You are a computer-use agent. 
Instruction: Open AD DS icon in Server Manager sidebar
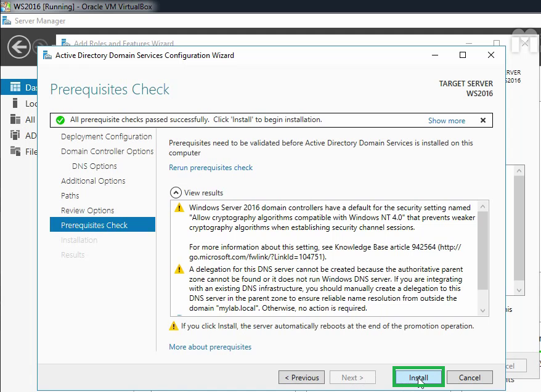click(15, 135)
